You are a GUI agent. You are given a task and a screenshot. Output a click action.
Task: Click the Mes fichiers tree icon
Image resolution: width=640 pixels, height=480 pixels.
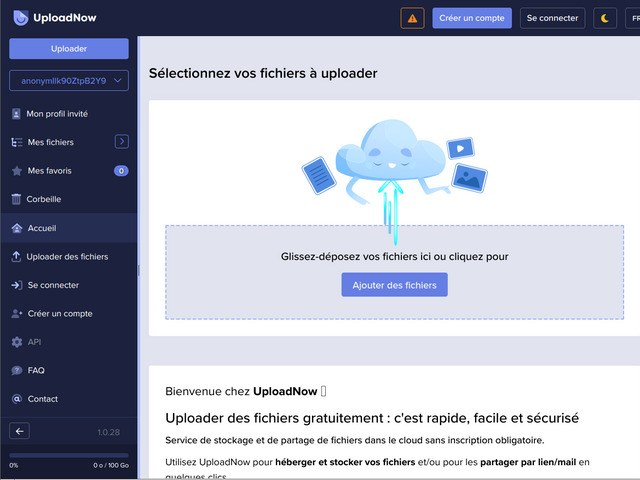17,142
